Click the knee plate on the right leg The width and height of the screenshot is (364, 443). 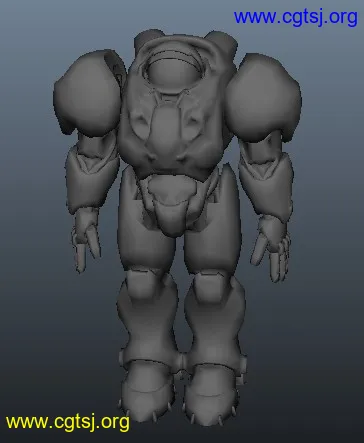211,286
